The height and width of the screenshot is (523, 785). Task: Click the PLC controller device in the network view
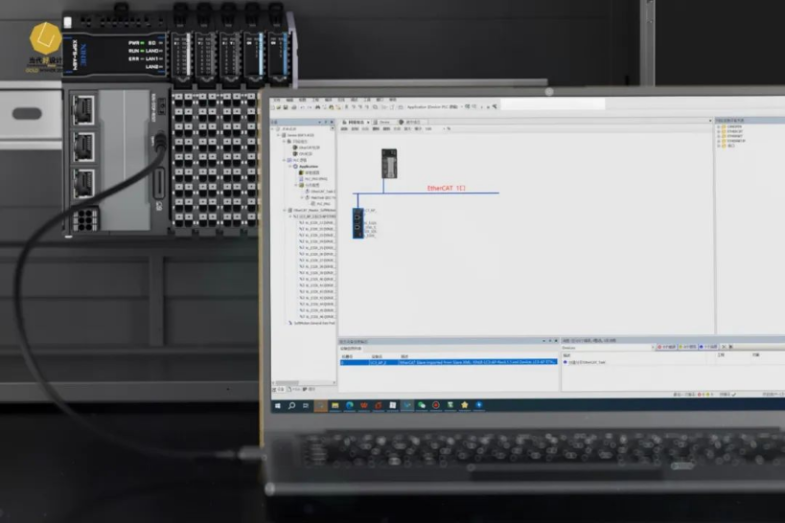click(388, 163)
